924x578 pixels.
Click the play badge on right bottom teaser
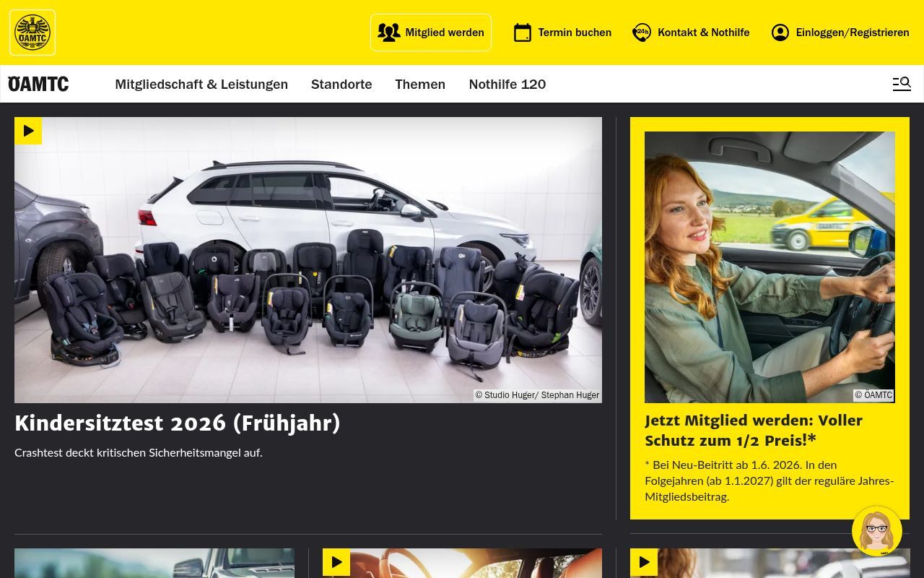[644, 562]
